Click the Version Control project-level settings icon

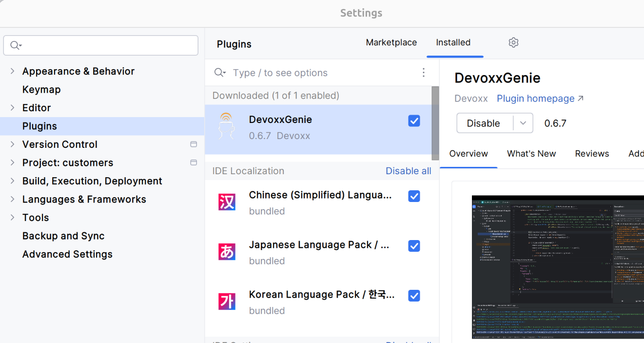pos(194,144)
